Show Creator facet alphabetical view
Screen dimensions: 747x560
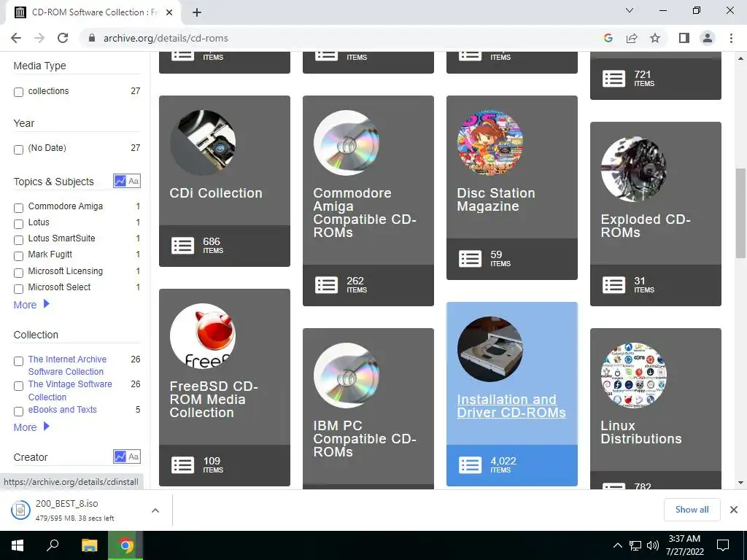[x=133, y=456]
